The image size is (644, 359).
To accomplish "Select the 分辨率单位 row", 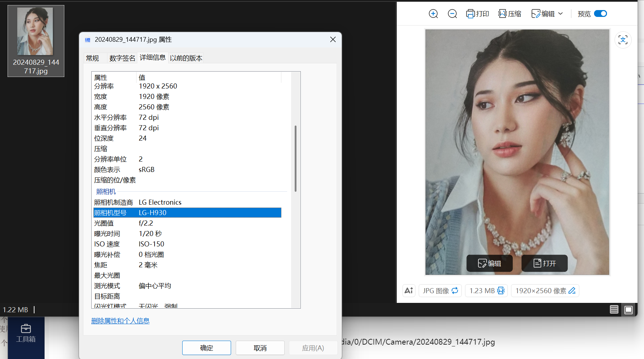I will pos(187,159).
